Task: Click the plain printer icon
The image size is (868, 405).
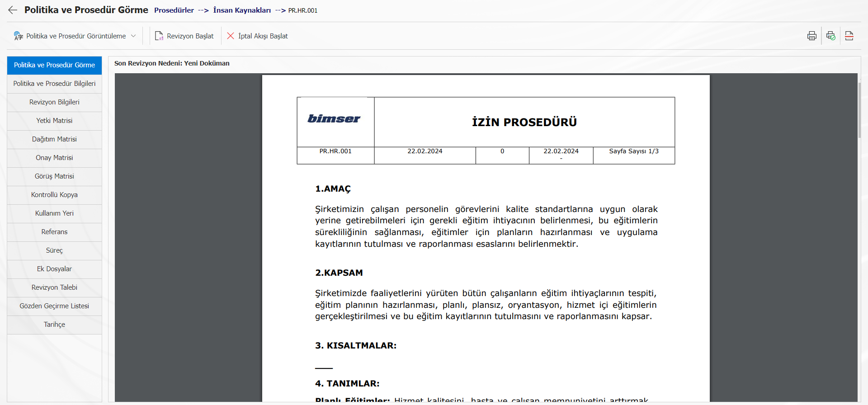Action: [x=812, y=36]
